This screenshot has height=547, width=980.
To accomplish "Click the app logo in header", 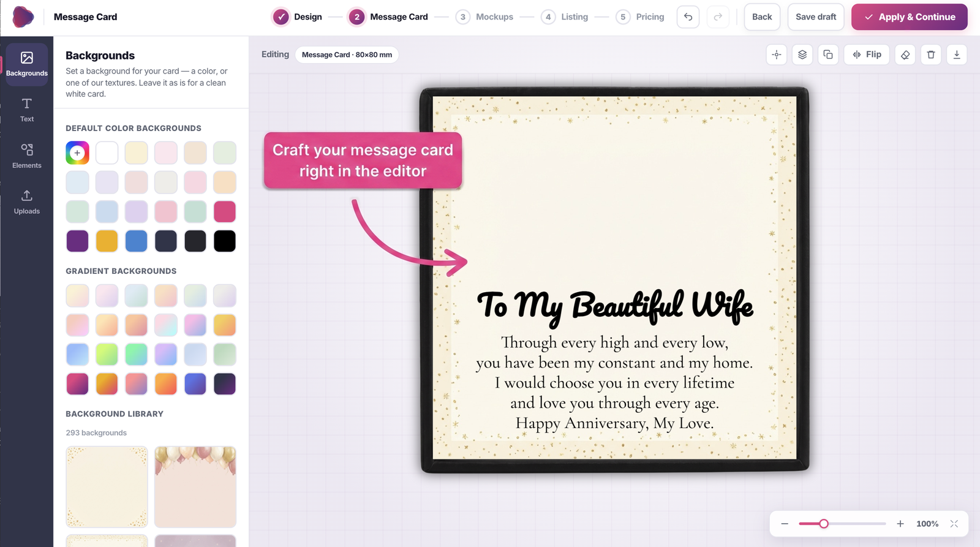I will coord(23,17).
